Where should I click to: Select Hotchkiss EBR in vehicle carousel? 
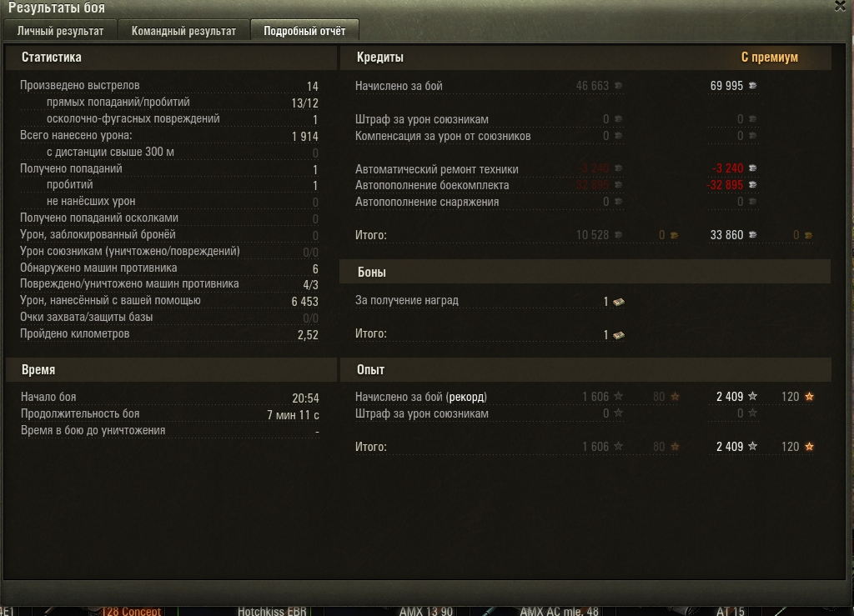click(272, 611)
